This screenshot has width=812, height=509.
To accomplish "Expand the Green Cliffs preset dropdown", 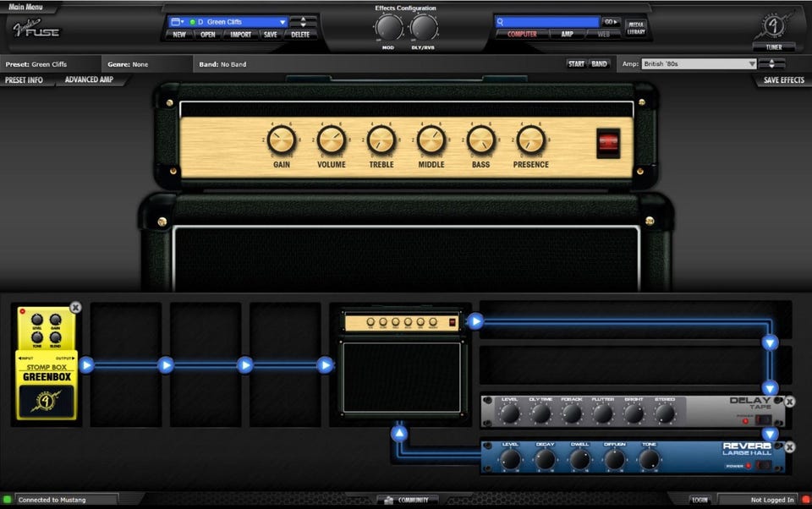I will 282,22.
